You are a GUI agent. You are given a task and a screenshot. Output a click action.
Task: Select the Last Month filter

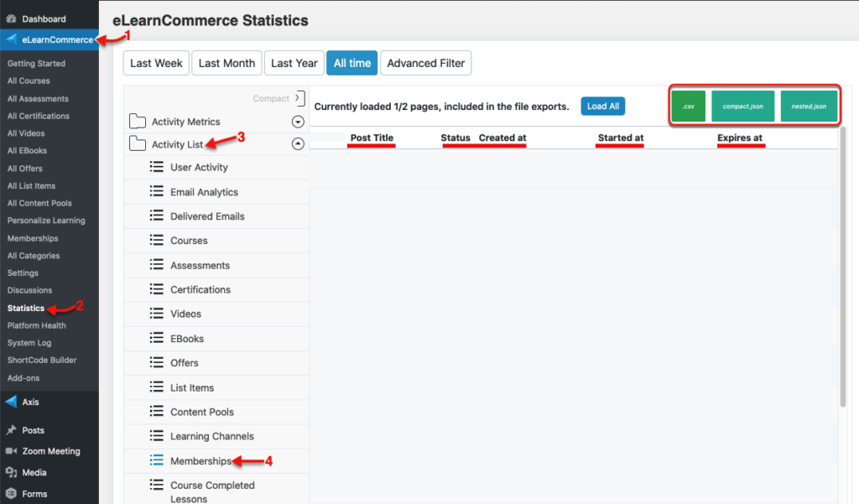pyautogui.click(x=226, y=63)
